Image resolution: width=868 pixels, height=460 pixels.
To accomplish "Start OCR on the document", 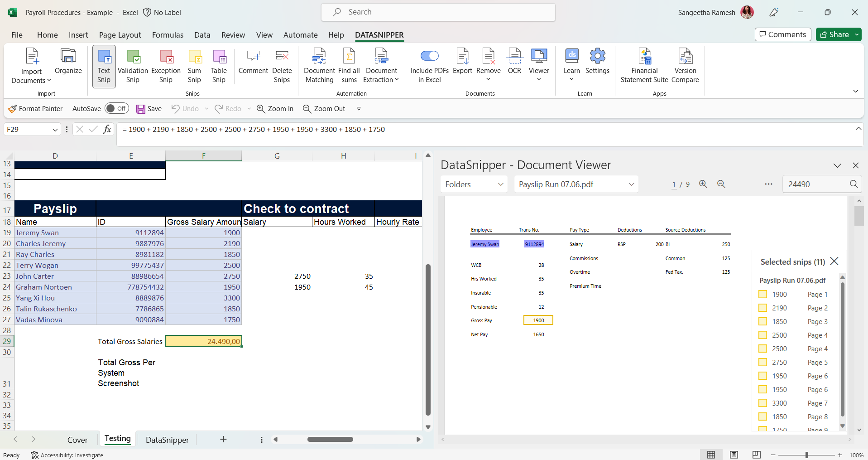I will (x=514, y=63).
